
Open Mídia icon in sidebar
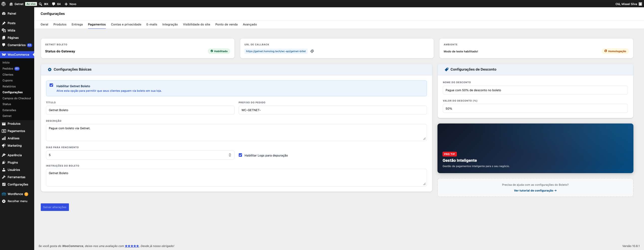[4, 30]
